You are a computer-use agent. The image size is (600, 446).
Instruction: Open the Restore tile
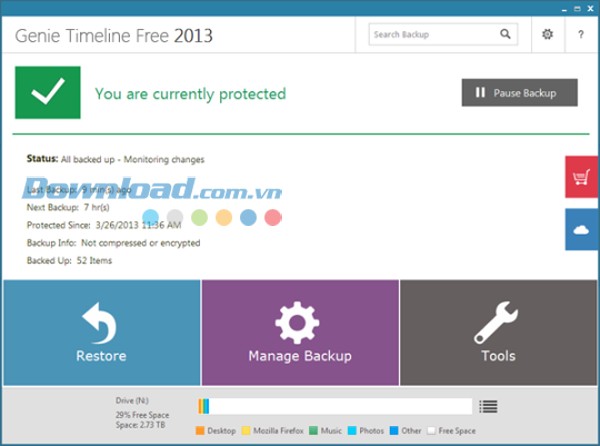[x=101, y=333]
